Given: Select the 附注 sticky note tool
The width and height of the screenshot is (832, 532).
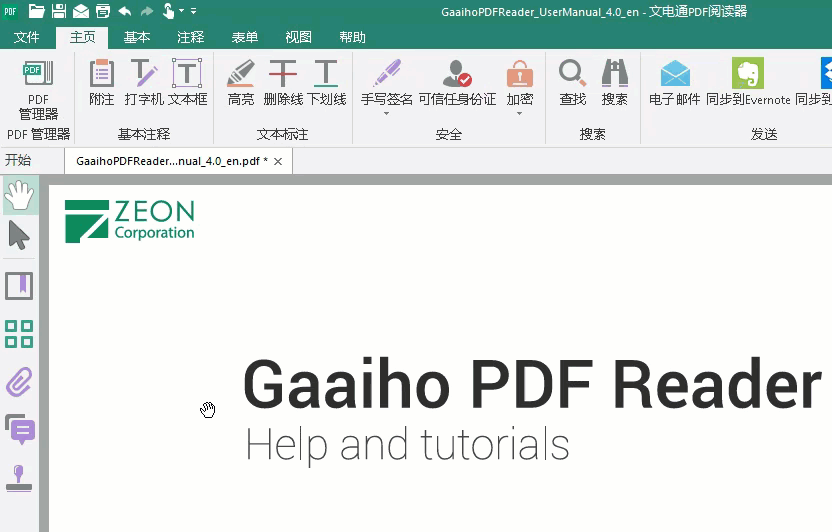Looking at the screenshot, I should (x=101, y=82).
